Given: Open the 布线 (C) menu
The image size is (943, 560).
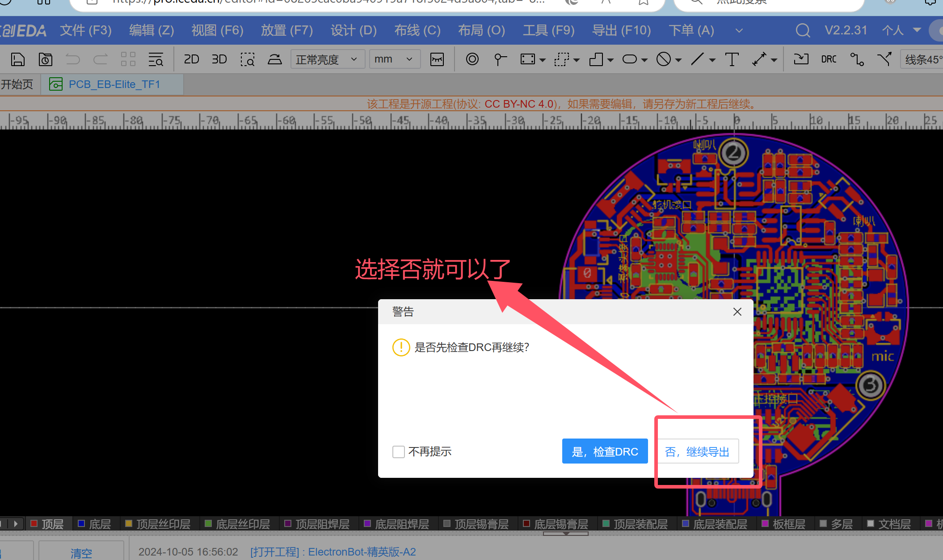Looking at the screenshot, I should point(417,30).
